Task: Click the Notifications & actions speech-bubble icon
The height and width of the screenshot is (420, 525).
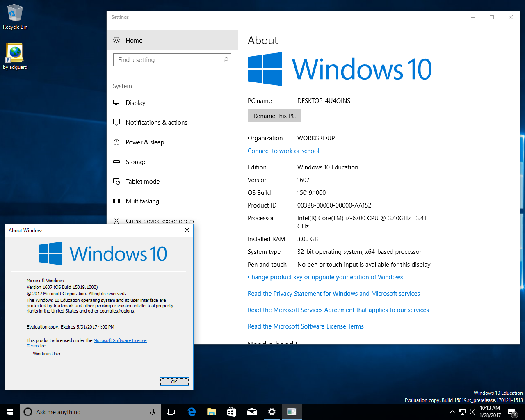Action: coord(116,122)
